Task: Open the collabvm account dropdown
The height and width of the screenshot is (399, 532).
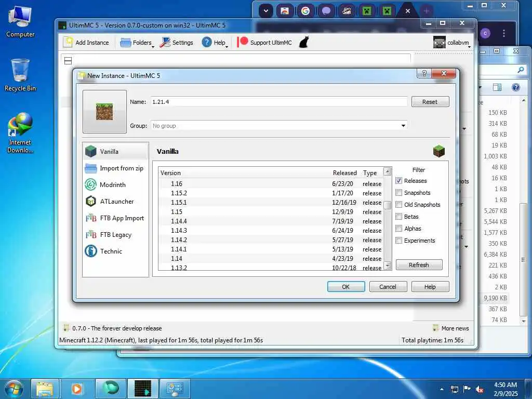Action: coord(453,43)
